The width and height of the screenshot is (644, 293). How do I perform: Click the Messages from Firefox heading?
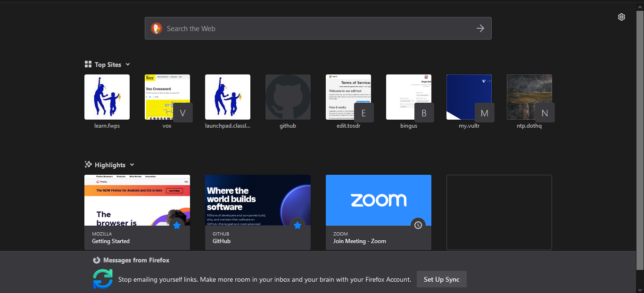coord(136,260)
